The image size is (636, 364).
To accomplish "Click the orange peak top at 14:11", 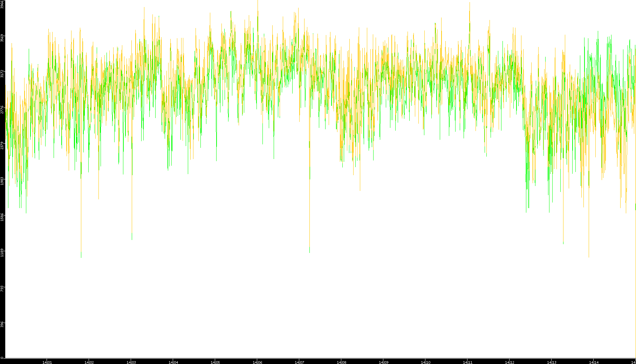I will pyautogui.click(x=469, y=3).
